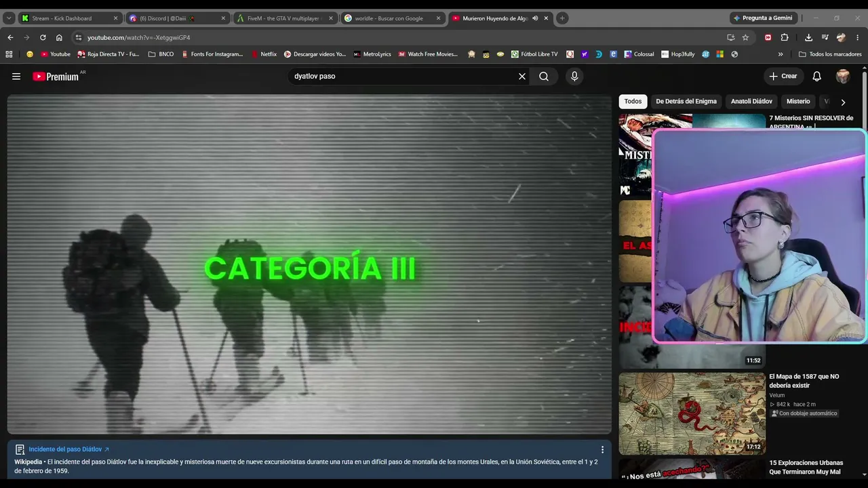This screenshot has height=488, width=868.
Task: View site information for youtube.com
Action: click(x=79, y=37)
